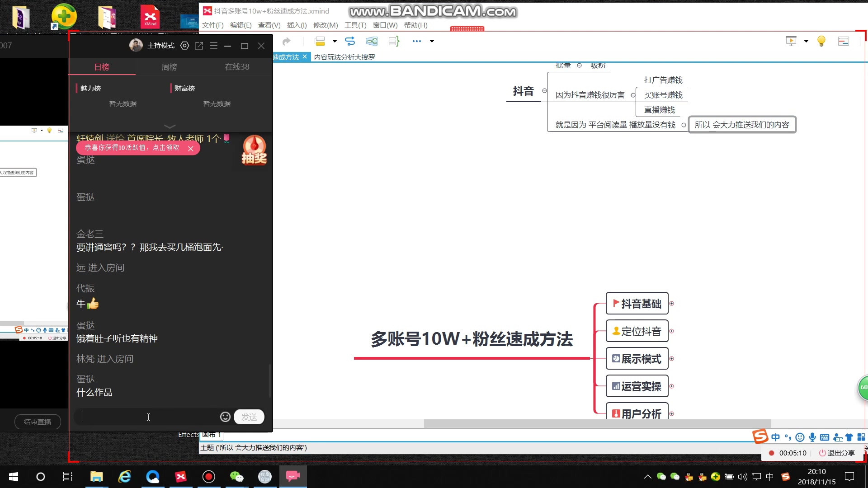Open XMind from the Windows taskbar
This screenshot has height=488, width=868.
(x=181, y=477)
